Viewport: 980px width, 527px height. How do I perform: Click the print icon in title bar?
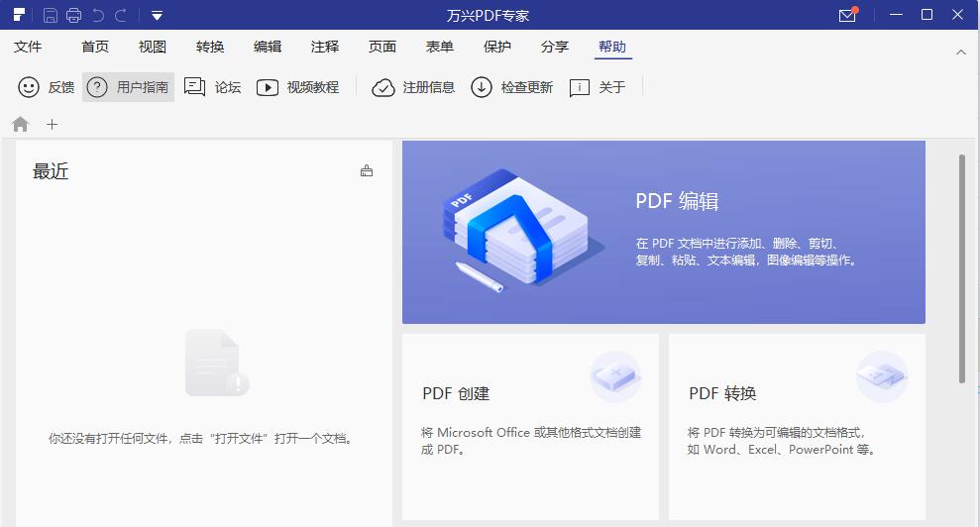click(x=74, y=15)
